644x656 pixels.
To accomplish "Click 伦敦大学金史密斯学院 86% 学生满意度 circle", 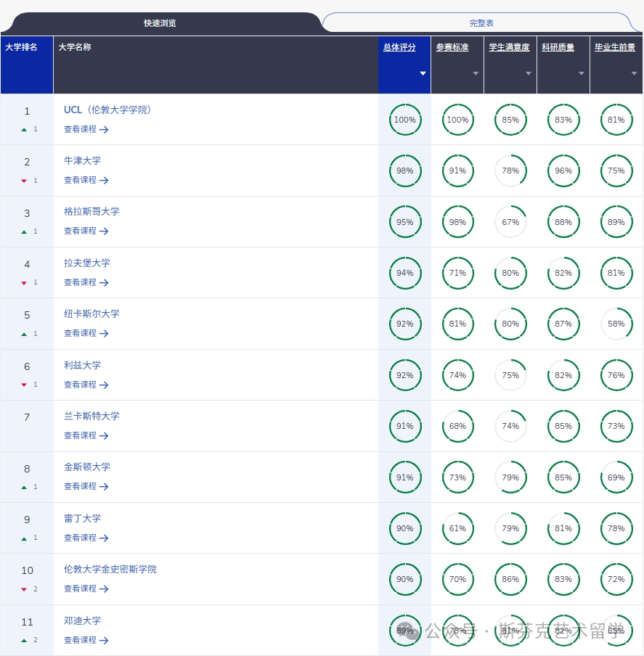I will tap(510, 579).
